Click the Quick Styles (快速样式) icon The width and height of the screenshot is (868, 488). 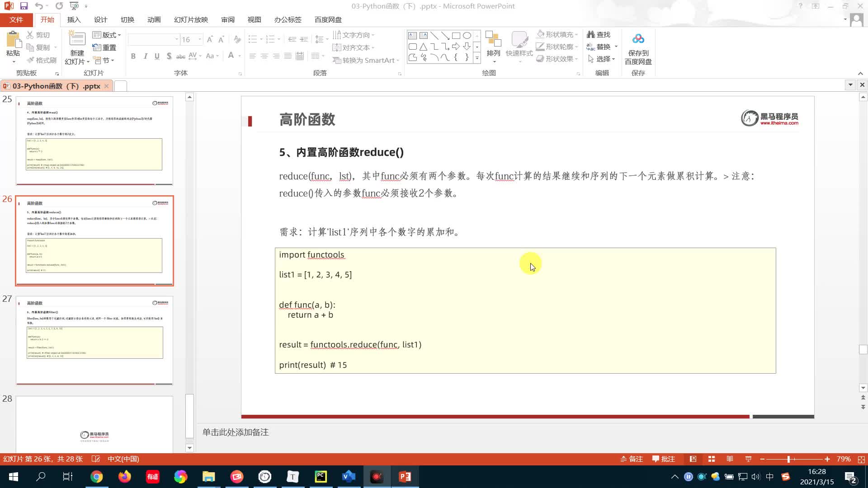pyautogui.click(x=519, y=39)
